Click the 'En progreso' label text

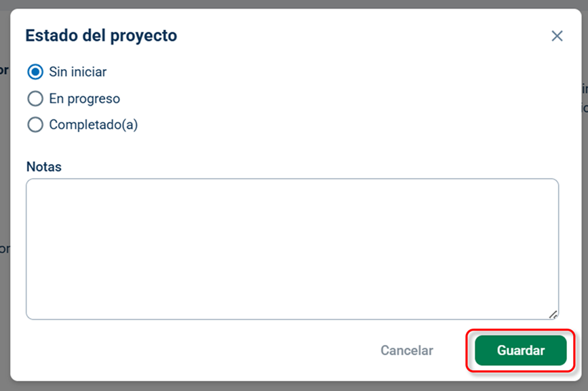[84, 99]
